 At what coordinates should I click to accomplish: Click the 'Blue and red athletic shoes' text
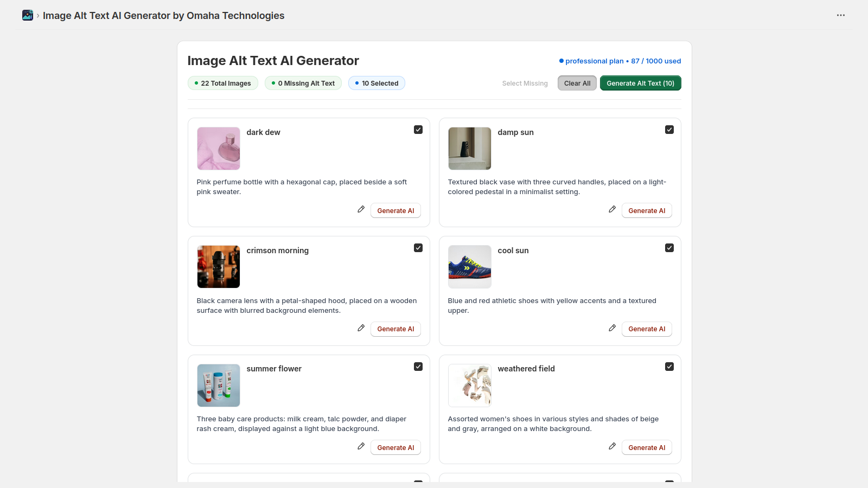[552, 306]
